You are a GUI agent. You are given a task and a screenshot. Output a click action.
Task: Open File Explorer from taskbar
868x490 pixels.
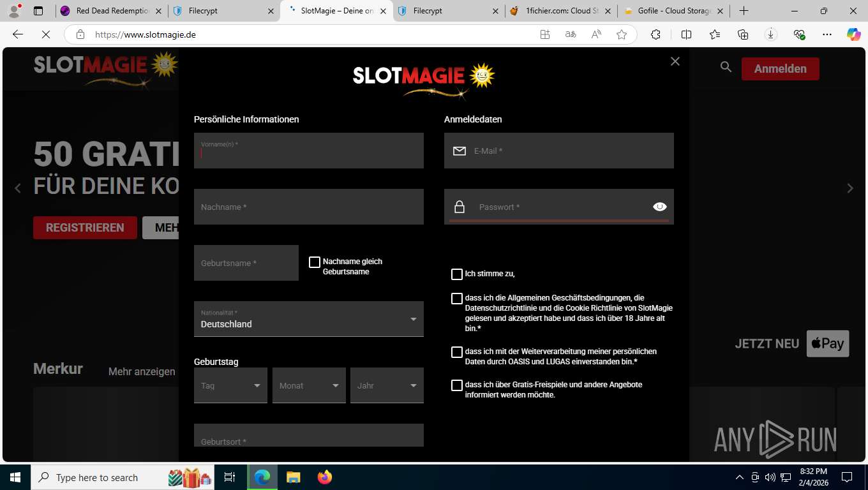[293, 477]
